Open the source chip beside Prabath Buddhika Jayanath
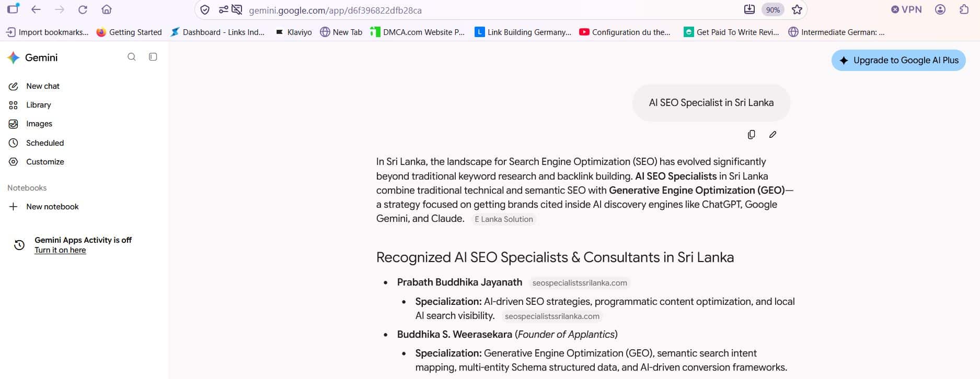This screenshot has width=980, height=379. (x=580, y=283)
